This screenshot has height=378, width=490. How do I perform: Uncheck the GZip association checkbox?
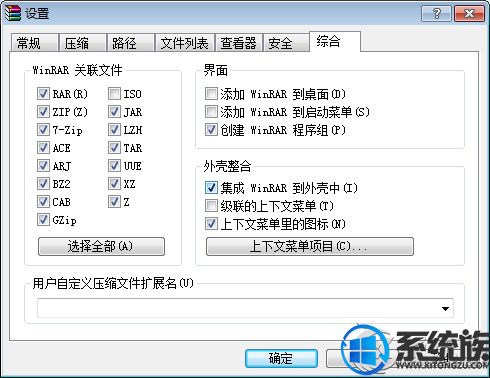(43, 220)
